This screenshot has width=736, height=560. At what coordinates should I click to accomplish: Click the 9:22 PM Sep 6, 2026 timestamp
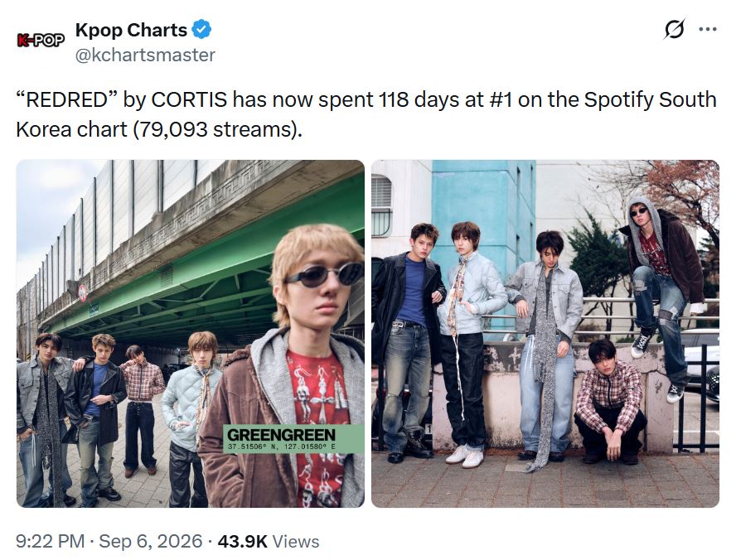pyautogui.click(x=109, y=541)
